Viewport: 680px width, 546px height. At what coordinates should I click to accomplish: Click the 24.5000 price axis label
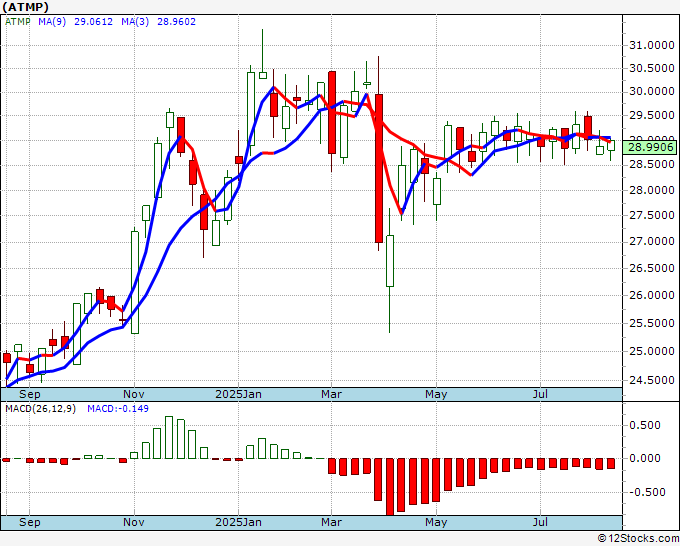[x=651, y=380]
